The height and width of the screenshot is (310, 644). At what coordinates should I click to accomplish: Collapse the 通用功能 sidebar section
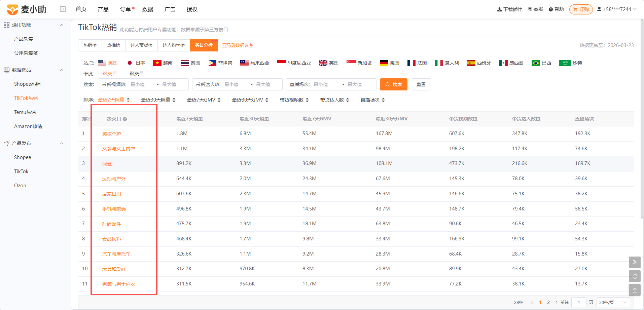[62, 25]
